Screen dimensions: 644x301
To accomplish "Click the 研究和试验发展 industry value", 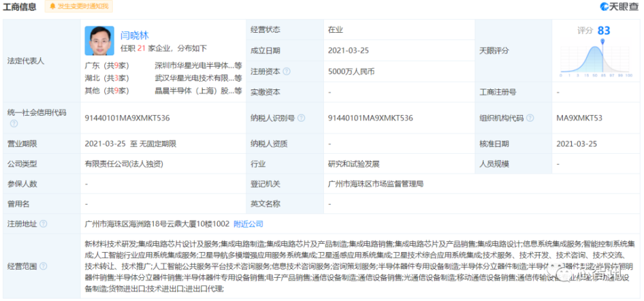I will (354, 165).
